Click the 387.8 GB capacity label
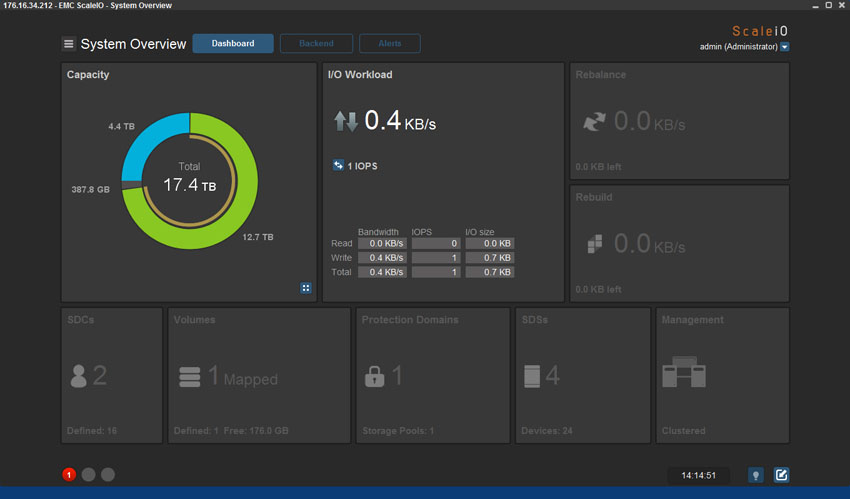Viewport: 850px width, 499px height. point(91,189)
